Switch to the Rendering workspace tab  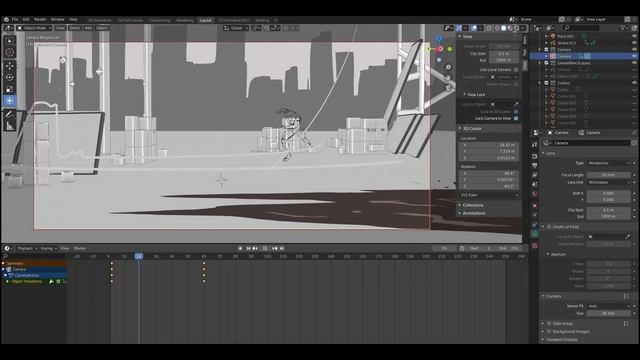[x=185, y=20]
